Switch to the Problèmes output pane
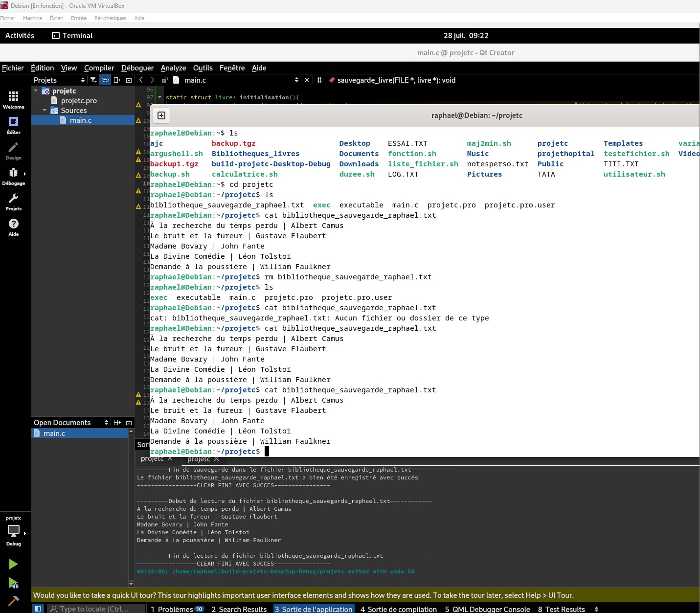Screen dimensions: 700x613 click(x=177, y=609)
